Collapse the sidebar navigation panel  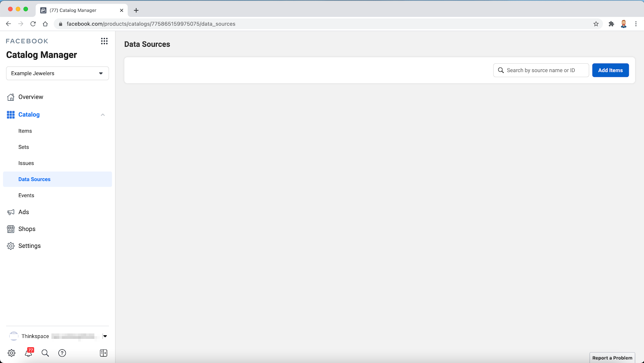pos(103,353)
